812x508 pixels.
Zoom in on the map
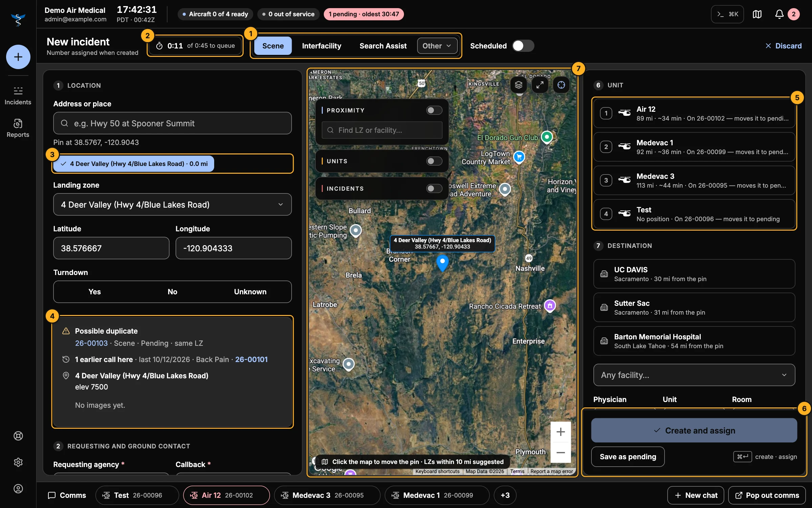click(x=561, y=432)
